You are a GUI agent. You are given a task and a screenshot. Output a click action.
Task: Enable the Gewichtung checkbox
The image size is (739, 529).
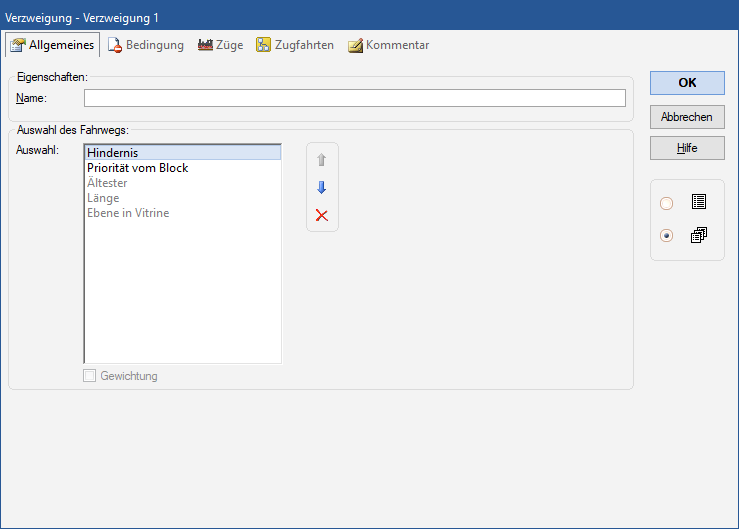[x=90, y=376]
